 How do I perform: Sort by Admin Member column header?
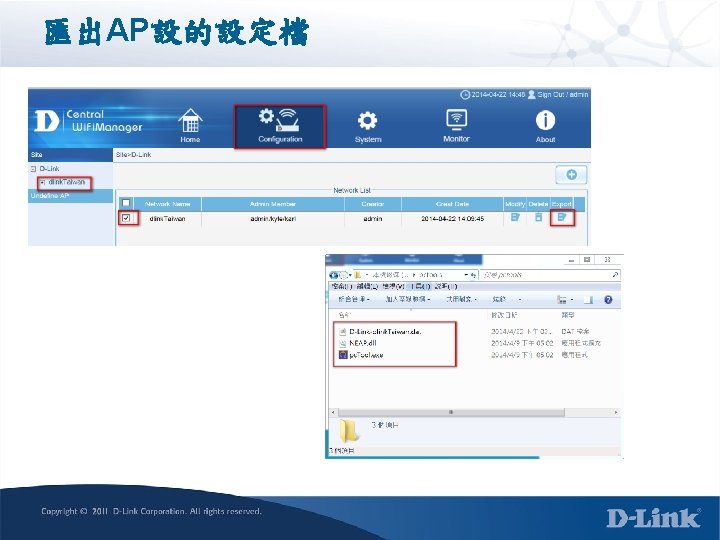(273, 204)
